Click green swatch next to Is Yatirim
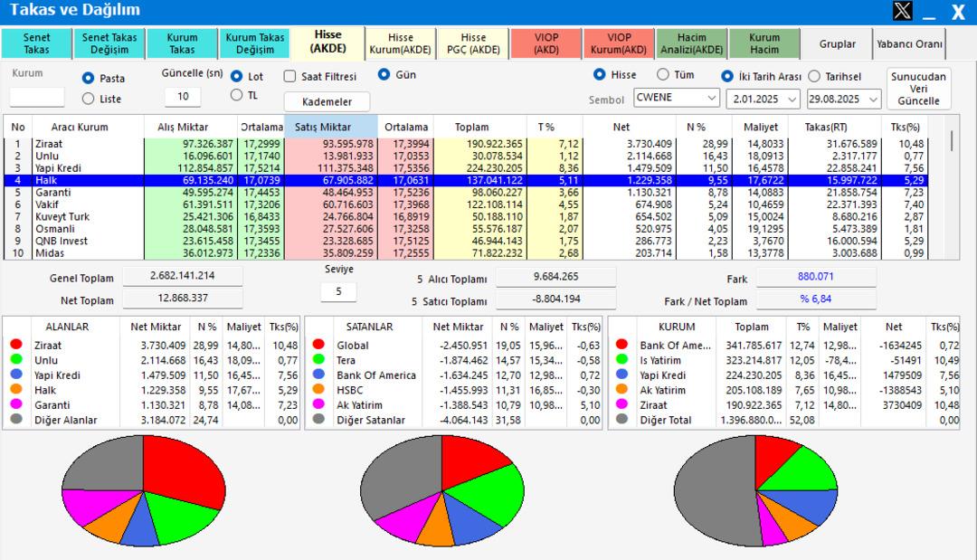This screenshot has height=560, width=977. 621,359
